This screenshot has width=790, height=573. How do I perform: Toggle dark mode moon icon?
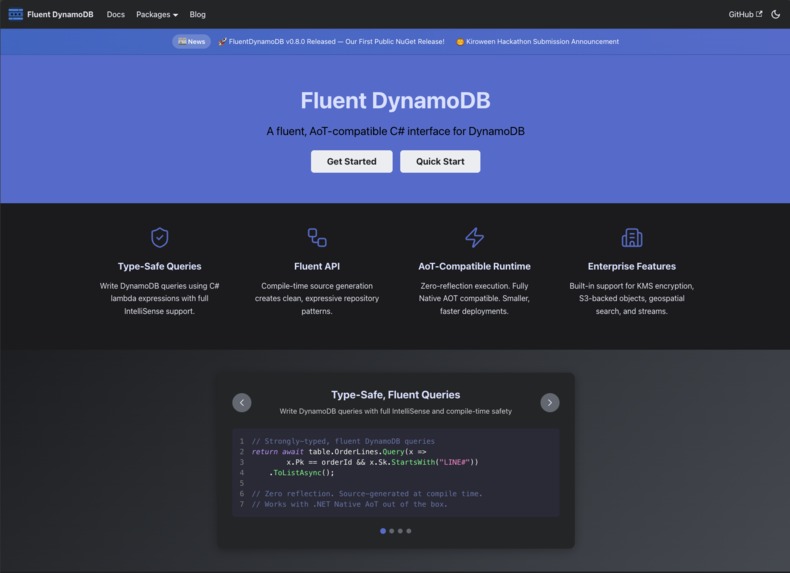775,15
